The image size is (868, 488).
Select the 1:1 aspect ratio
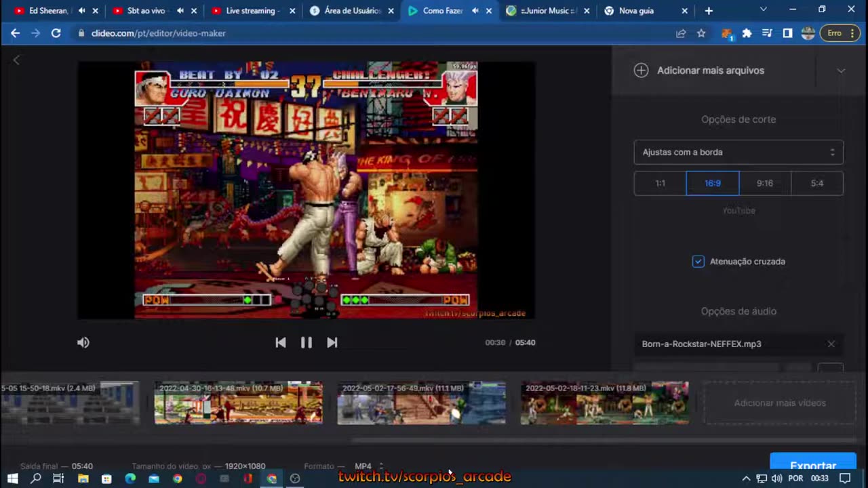(x=660, y=184)
